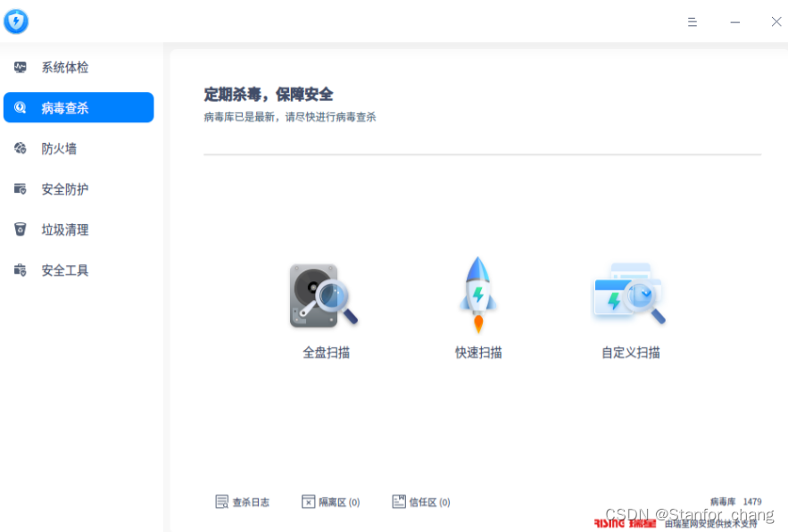788x532 pixels.
Task: Launch quick scan via rocket icon
Action: 478,295
